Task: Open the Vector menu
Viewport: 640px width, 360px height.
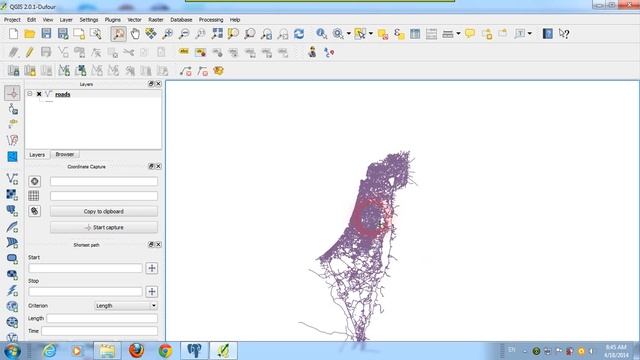Action: coord(134,20)
